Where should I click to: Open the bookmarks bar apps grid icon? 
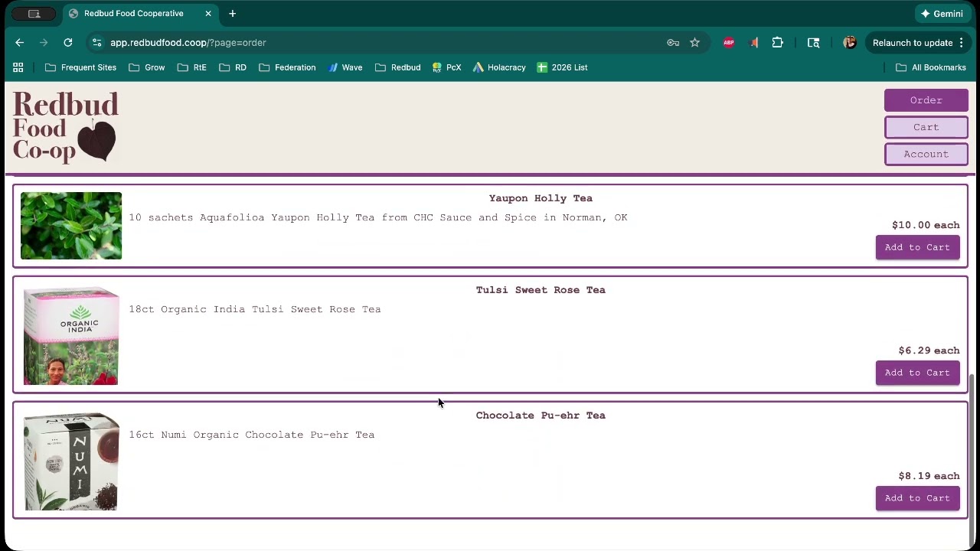click(x=18, y=67)
